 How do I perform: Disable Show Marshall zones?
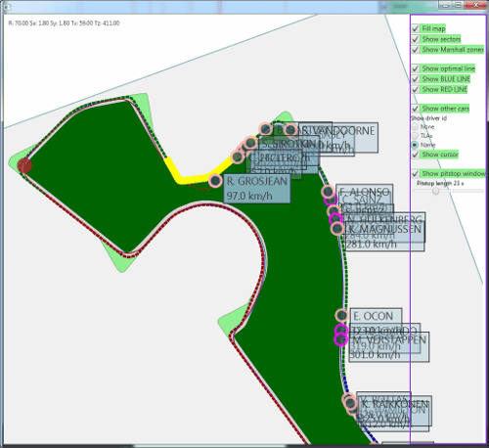416,50
